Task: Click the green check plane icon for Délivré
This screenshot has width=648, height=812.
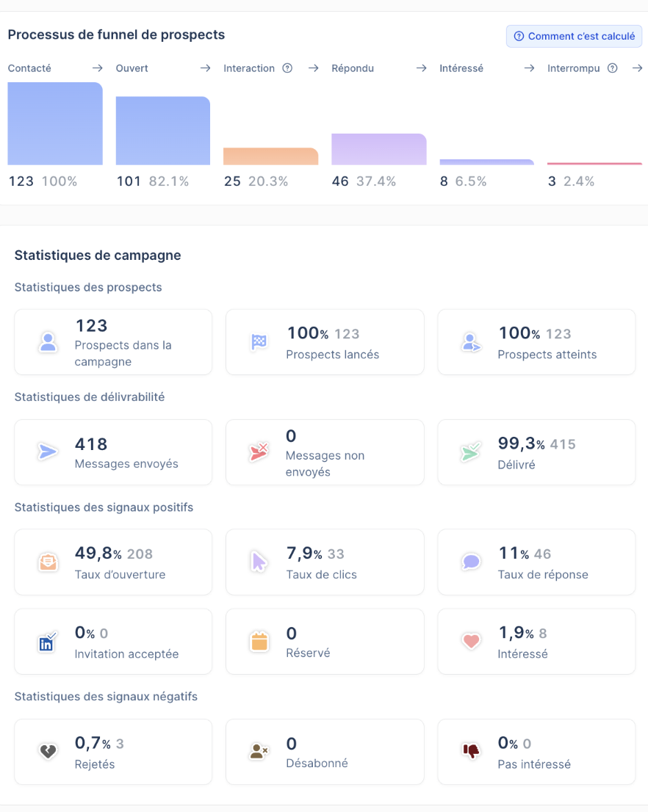Action: click(471, 452)
